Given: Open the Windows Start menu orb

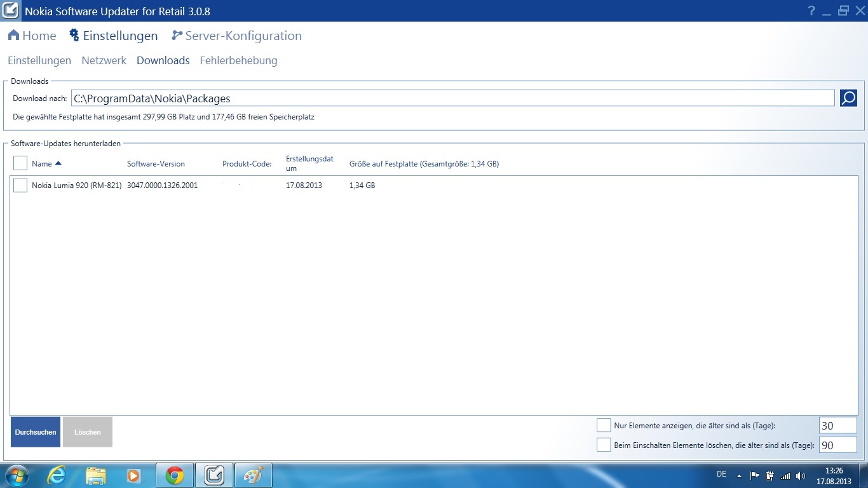Looking at the screenshot, I should (16, 475).
